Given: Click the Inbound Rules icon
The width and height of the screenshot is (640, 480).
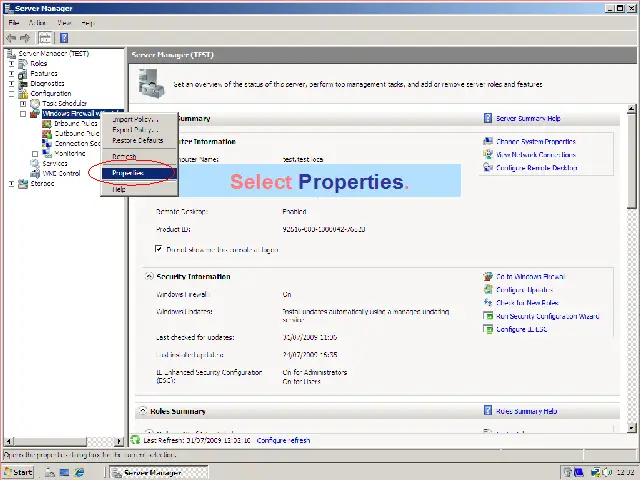Looking at the screenshot, I should 47,123.
